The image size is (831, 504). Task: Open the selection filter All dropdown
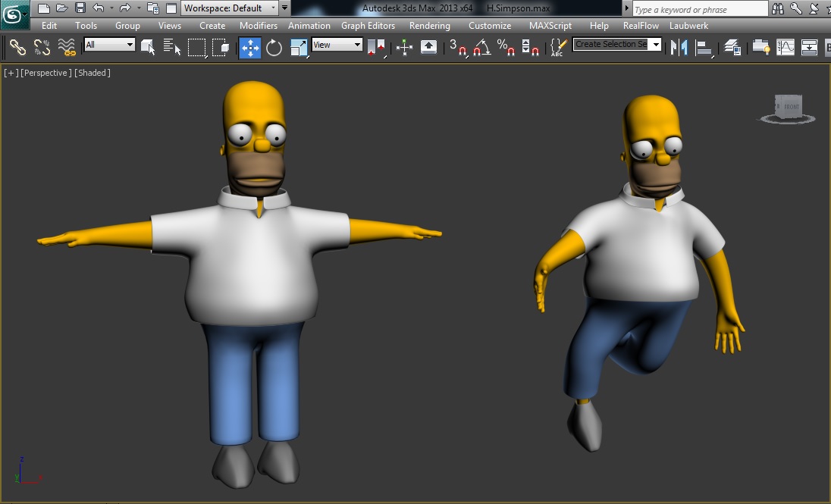[x=110, y=45]
